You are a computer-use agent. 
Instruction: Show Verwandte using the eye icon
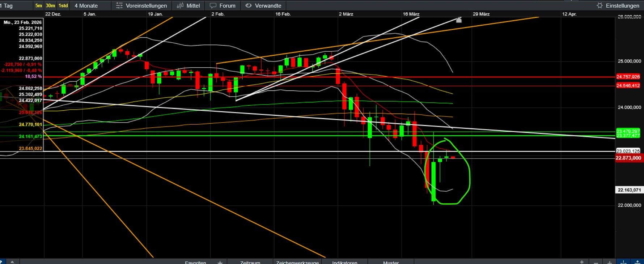(x=263, y=5)
